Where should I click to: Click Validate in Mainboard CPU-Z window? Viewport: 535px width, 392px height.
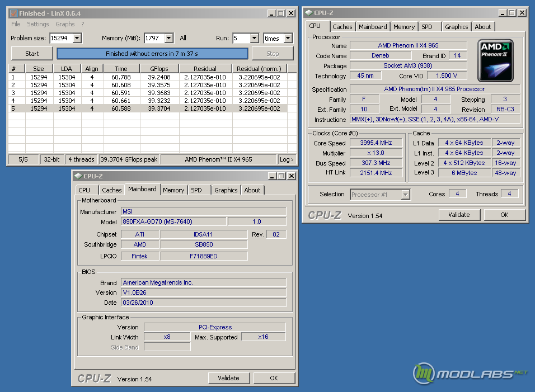pyautogui.click(x=228, y=378)
